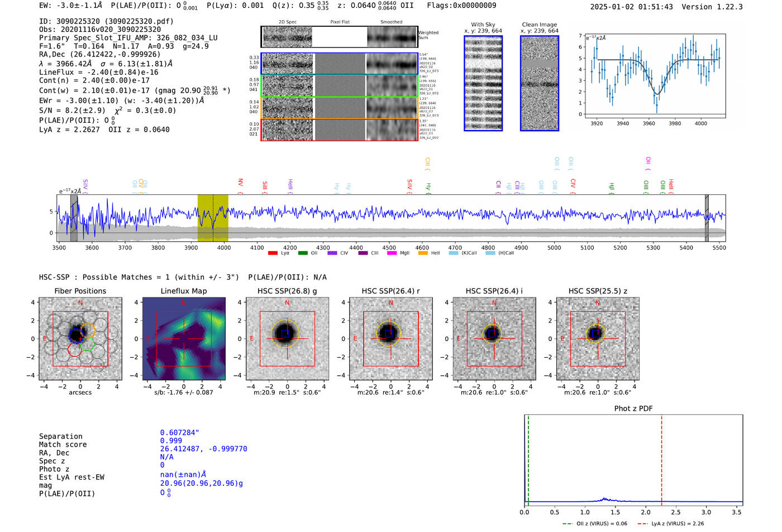
Task: Select the blue-bordered 2D spec fiber row
Action: tap(339, 64)
